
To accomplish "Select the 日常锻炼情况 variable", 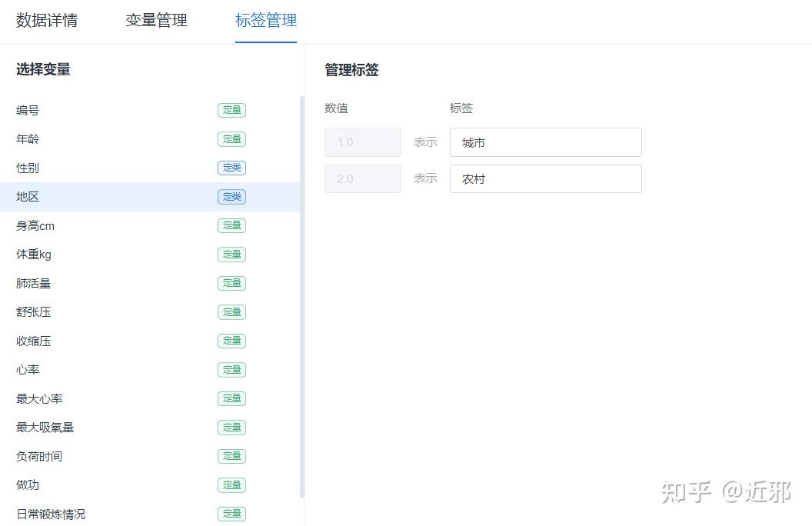I will [x=51, y=514].
